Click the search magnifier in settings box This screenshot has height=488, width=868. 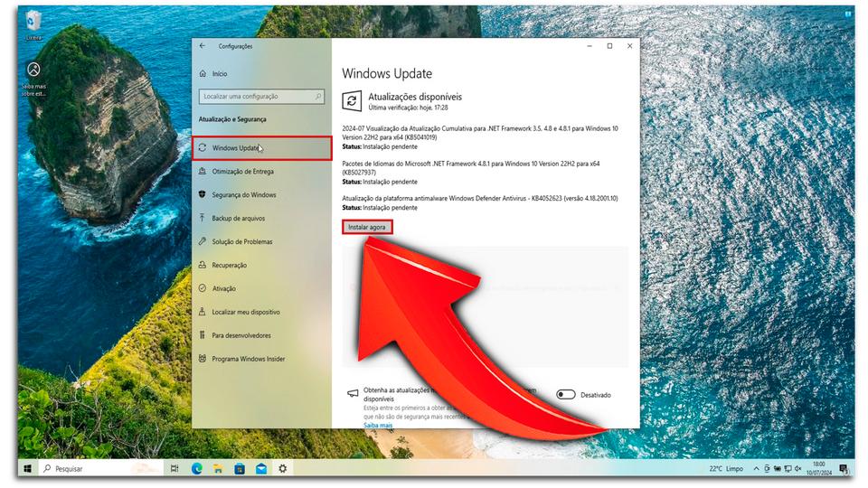click(318, 97)
